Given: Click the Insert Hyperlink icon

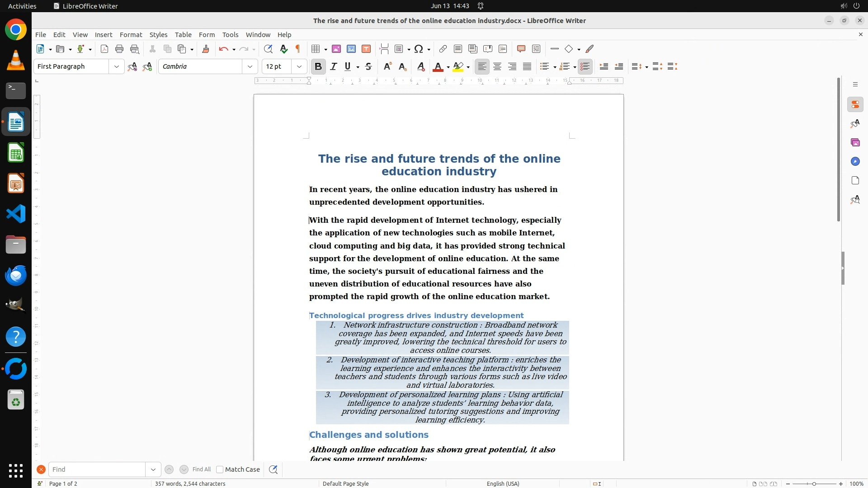Looking at the screenshot, I should (x=443, y=49).
